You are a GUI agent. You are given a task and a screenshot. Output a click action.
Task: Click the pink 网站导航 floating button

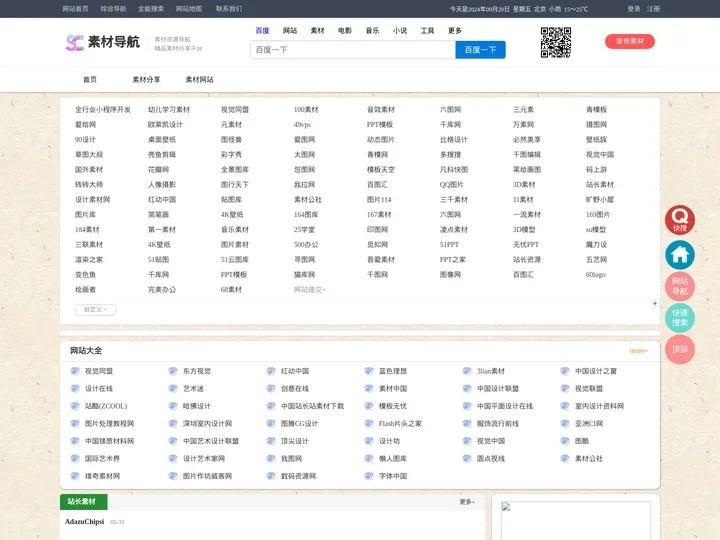tap(680, 286)
